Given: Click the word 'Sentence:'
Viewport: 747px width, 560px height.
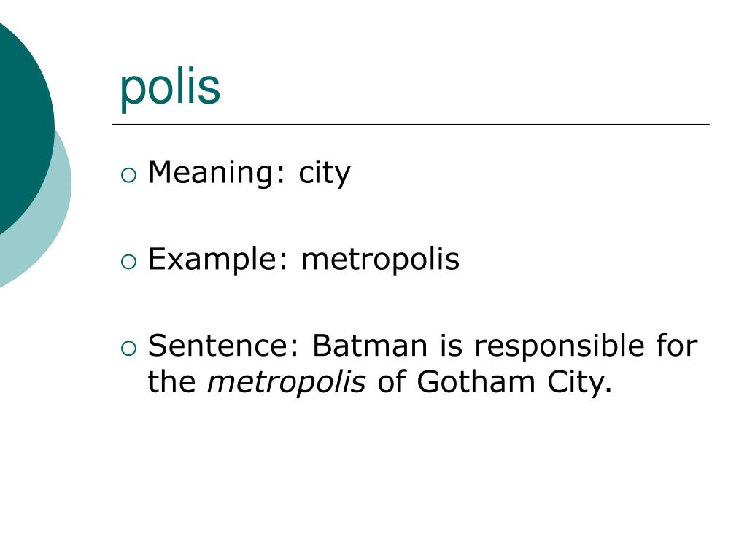Looking at the screenshot, I should 223,345.
